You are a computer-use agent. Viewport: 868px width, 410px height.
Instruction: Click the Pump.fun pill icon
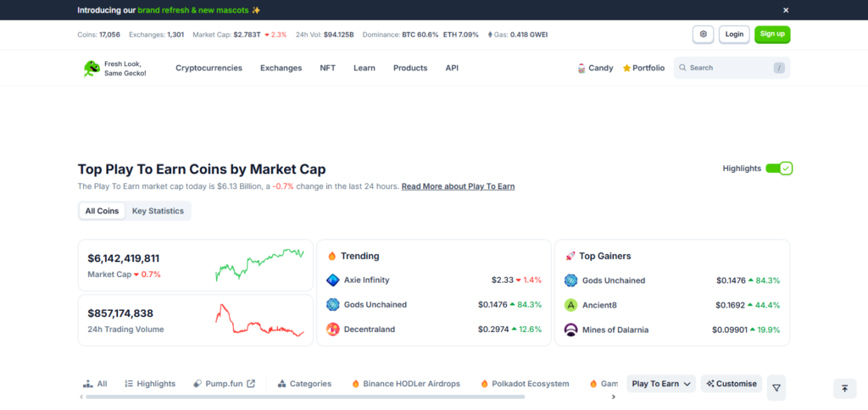[x=197, y=384]
